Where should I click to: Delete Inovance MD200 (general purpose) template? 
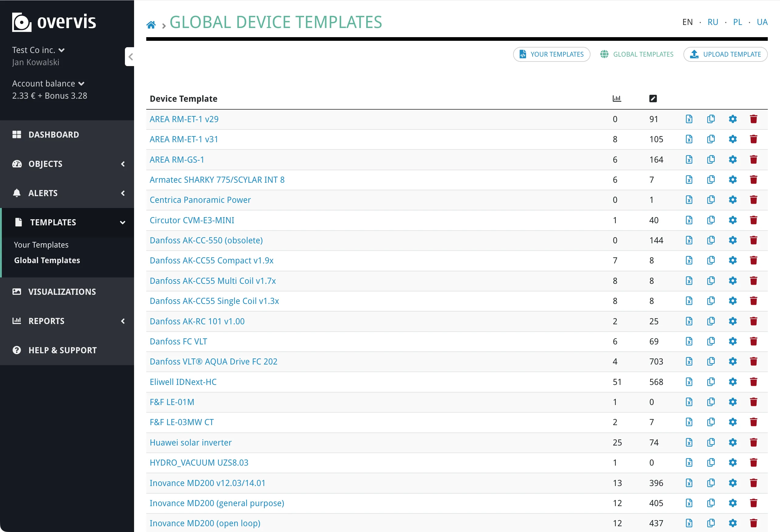(753, 503)
